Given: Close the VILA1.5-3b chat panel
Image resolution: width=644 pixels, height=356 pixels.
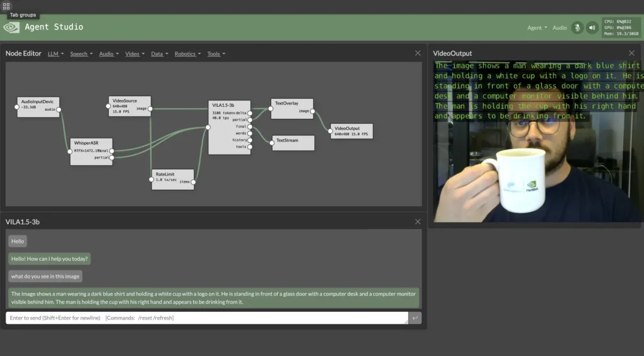Looking at the screenshot, I should [x=418, y=221].
